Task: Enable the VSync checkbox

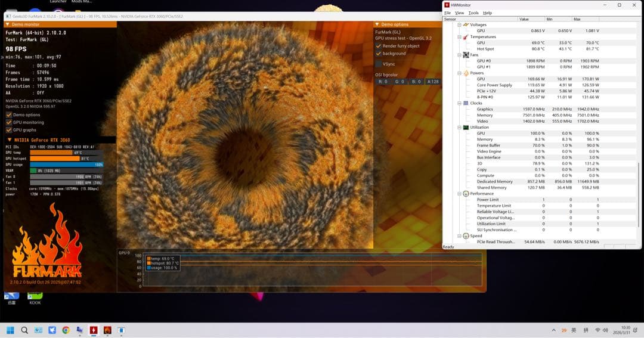Action: (378, 64)
